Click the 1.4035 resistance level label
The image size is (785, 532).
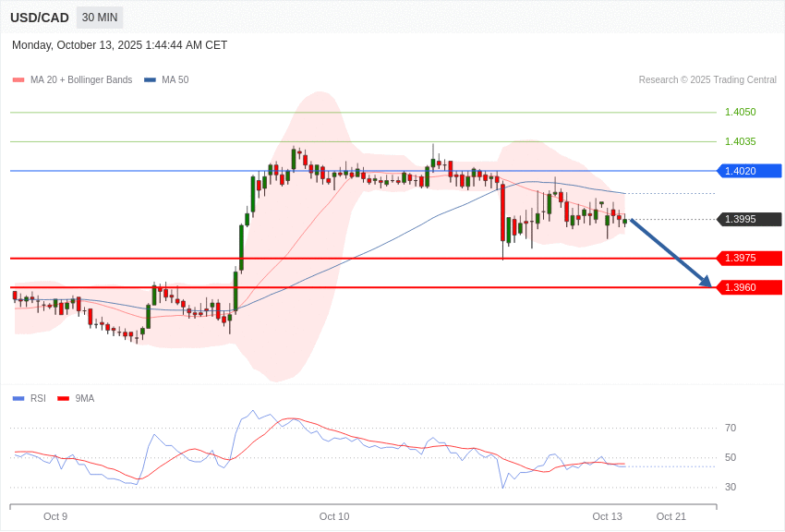pyautogui.click(x=740, y=141)
